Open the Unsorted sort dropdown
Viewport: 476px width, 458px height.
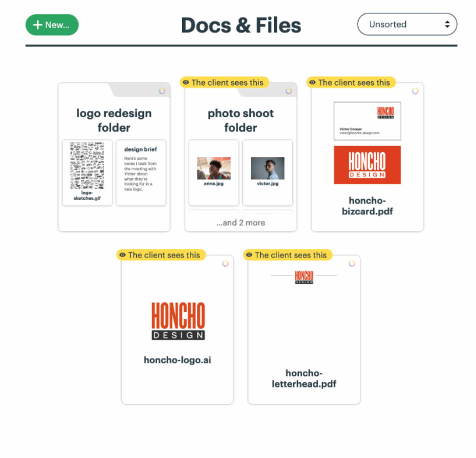[x=407, y=24]
